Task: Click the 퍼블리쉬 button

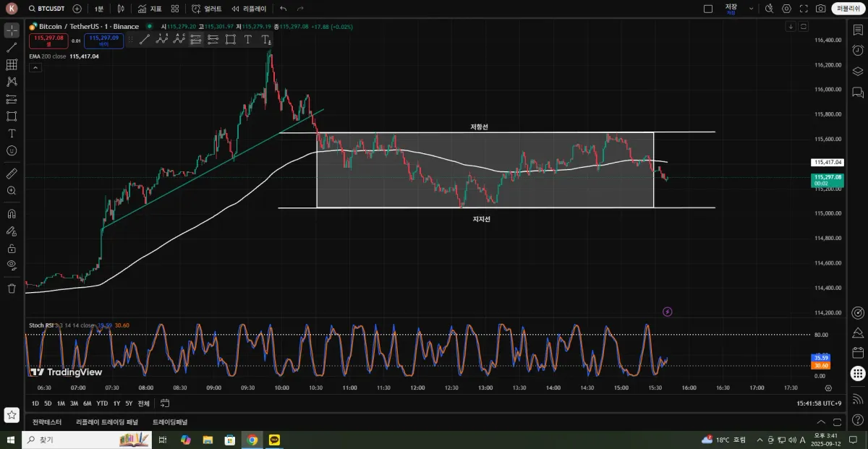Action: (x=847, y=9)
